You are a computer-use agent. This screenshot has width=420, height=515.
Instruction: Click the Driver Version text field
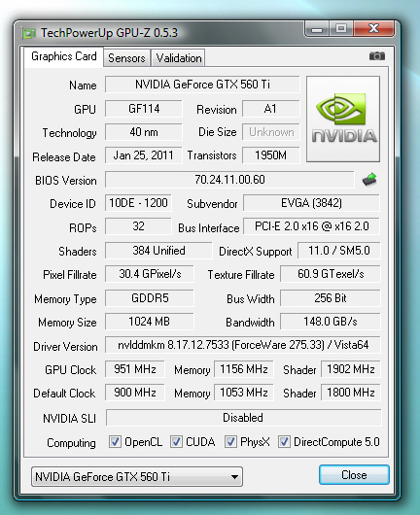coord(242,345)
